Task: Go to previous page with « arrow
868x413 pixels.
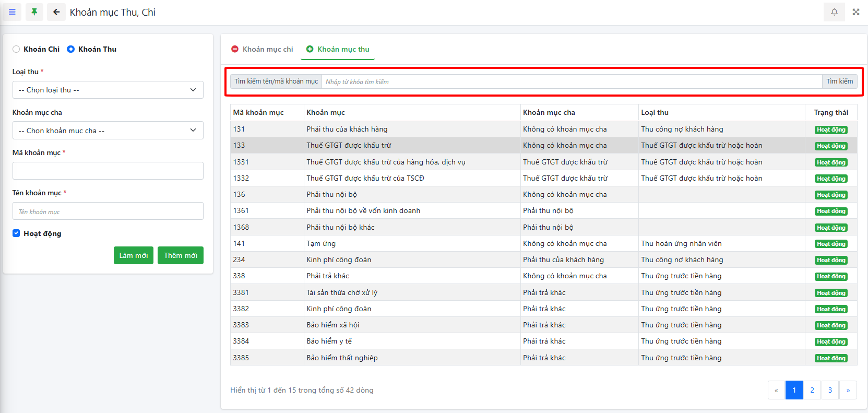Action: point(776,390)
